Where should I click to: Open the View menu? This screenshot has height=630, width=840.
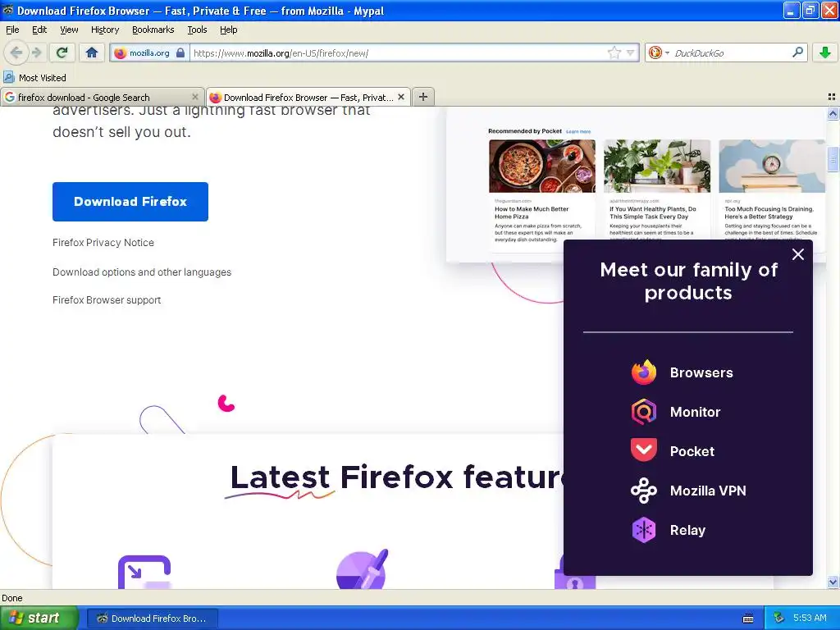click(69, 30)
